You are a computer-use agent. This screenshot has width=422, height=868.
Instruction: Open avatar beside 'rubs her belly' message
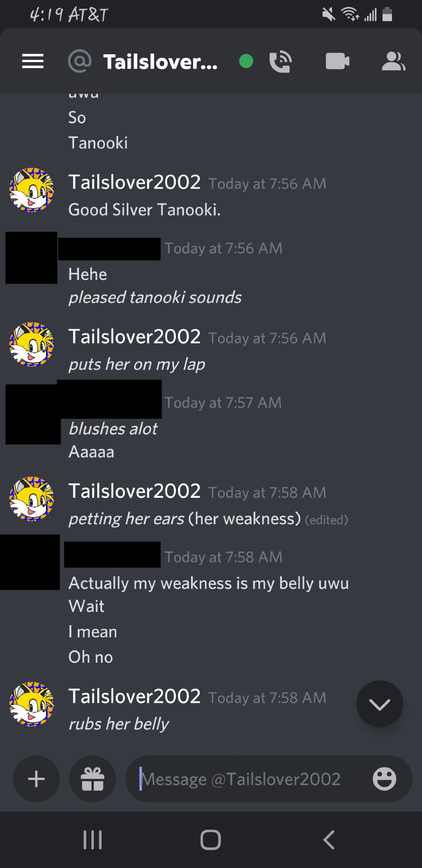coord(32,704)
